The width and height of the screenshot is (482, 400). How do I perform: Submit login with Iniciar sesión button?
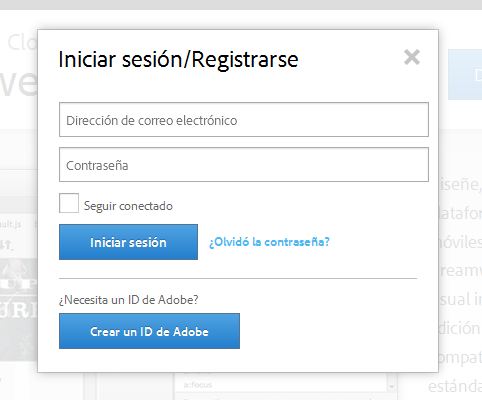[128, 242]
